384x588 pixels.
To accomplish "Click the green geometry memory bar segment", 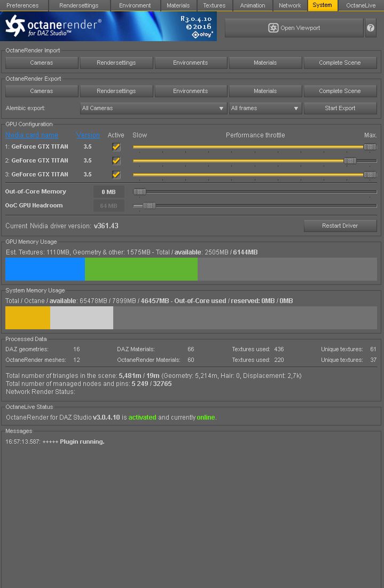I will pyautogui.click(x=141, y=269).
